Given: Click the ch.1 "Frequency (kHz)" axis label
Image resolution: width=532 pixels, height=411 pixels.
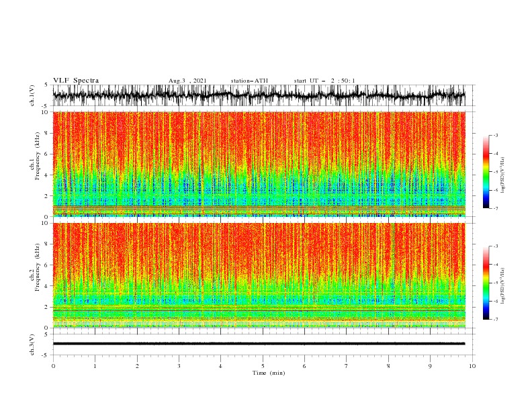Looking at the screenshot, I should point(38,156).
